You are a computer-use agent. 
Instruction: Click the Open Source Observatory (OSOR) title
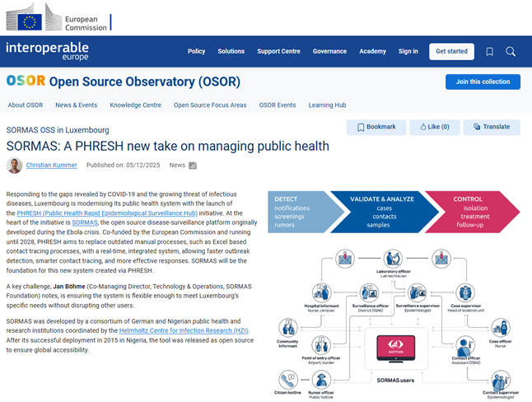(x=145, y=82)
